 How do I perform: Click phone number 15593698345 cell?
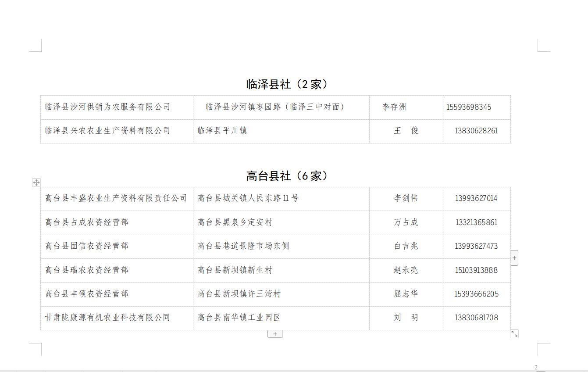(x=469, y=107)
